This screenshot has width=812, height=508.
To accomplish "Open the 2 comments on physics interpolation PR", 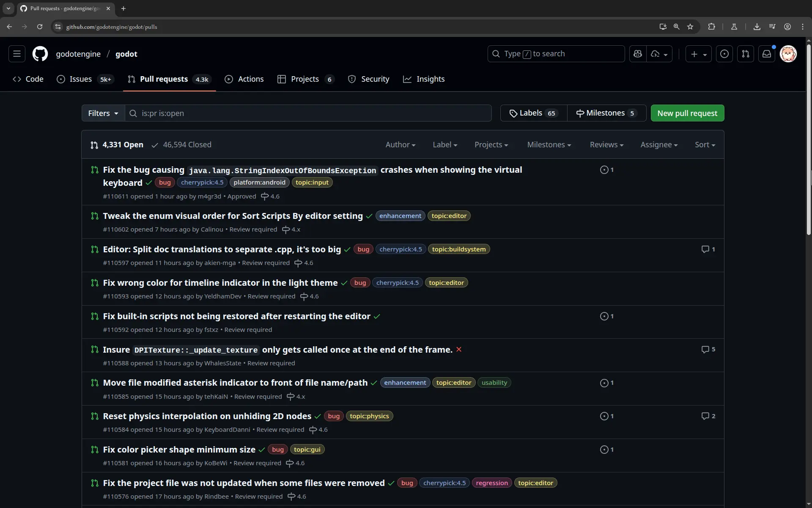I will (x=708, y=416).
